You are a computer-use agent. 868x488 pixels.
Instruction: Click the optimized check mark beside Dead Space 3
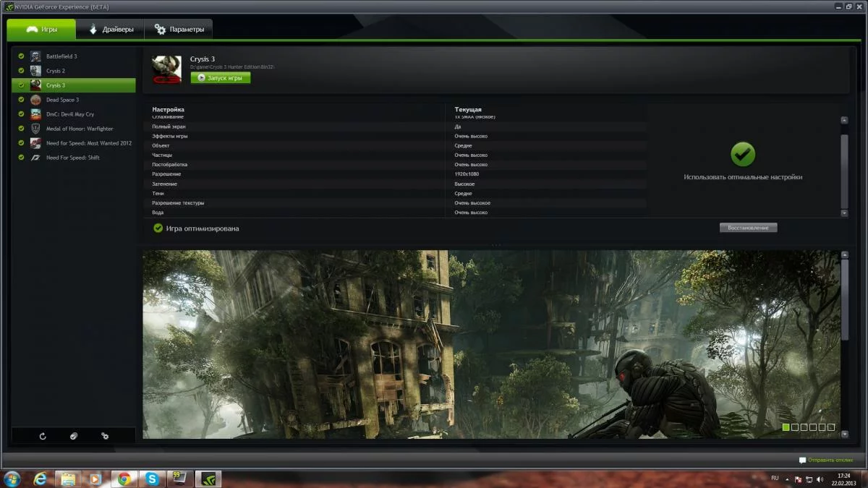[x=21, y=100]
